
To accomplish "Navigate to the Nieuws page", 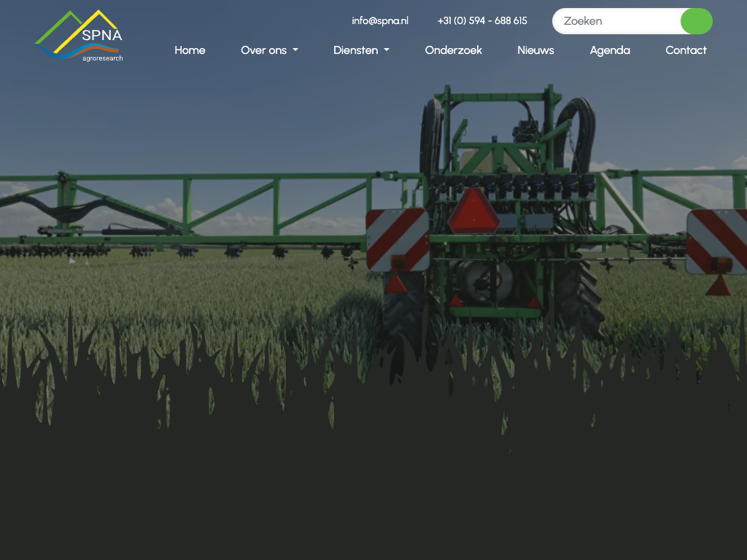I will [535, 50].
